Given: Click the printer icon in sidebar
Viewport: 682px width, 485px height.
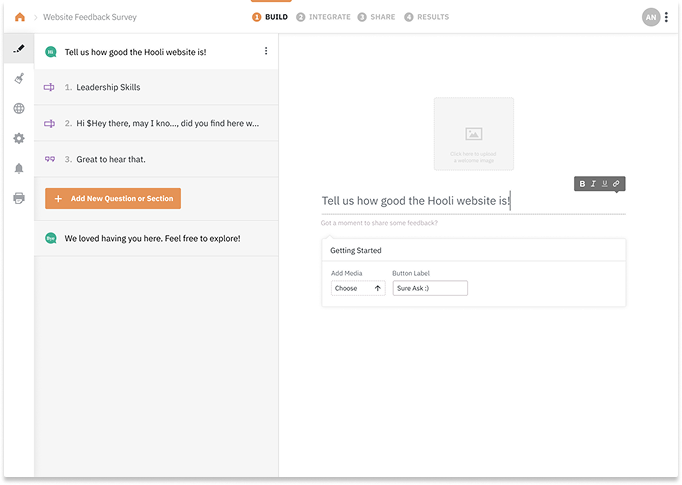Looking at the screenshot, I should [19, 198].
